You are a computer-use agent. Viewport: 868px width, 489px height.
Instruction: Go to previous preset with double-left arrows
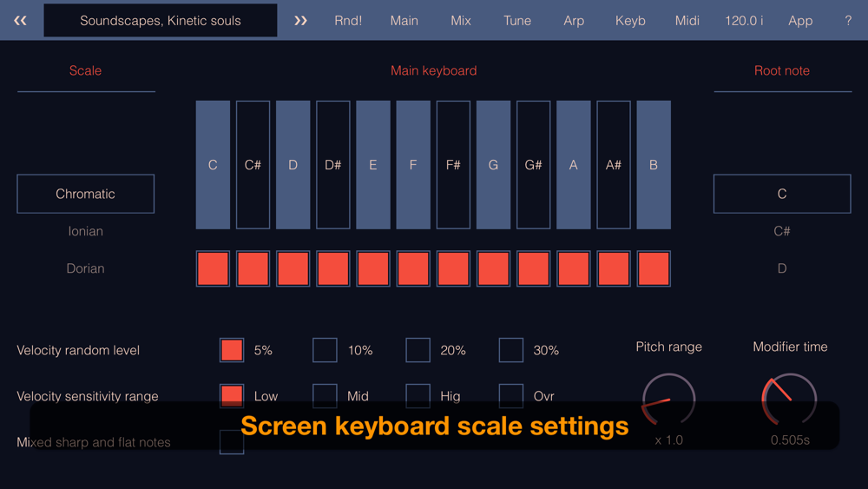20,20
